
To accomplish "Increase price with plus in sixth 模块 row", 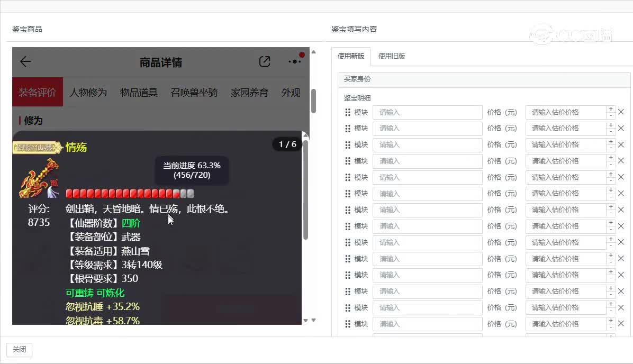I will pos(611,190).
